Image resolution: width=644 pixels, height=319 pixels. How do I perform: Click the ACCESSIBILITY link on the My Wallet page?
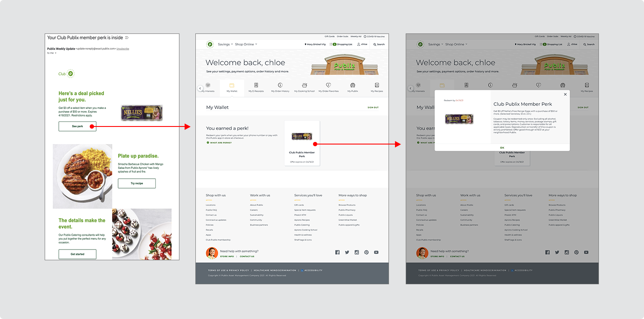point(312,270)
